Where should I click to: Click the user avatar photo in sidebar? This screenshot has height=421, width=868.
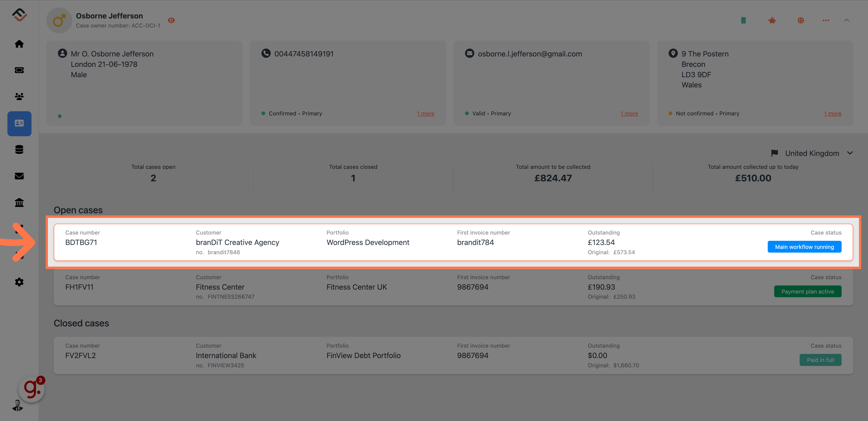click(18, 406)
